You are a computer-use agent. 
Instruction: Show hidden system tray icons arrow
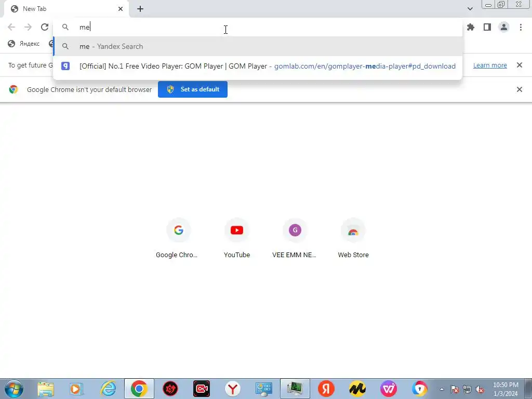tap(442, 389)
